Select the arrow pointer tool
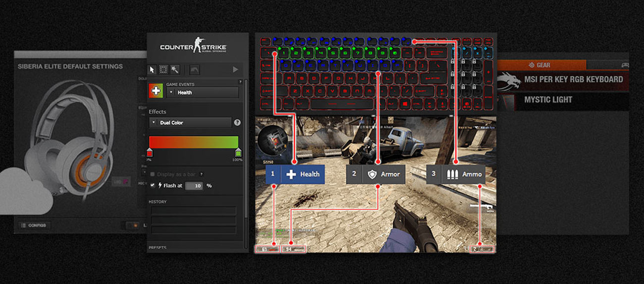Viewport: 644px width, 284px height. [153, 69]
